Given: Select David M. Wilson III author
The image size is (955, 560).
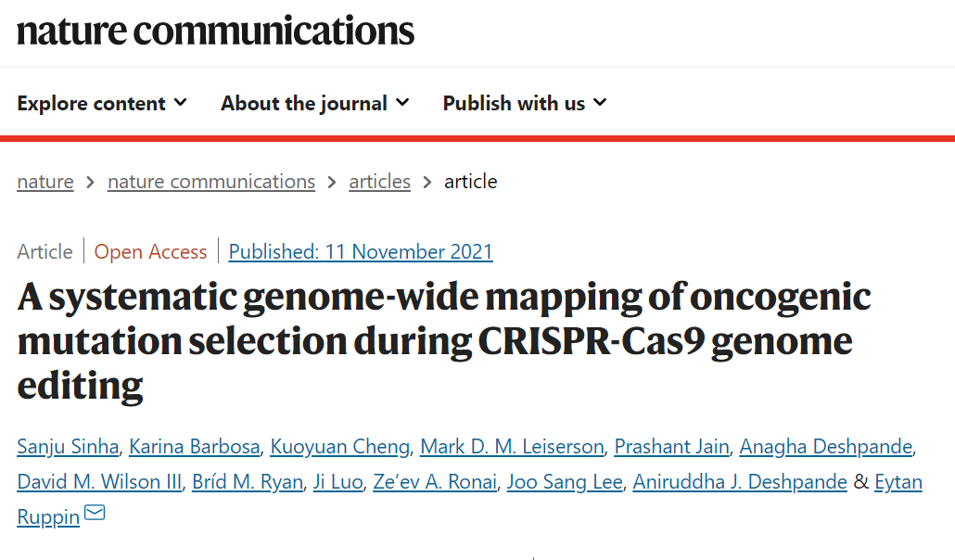Looking at the screenshot, I should (99, 482).
